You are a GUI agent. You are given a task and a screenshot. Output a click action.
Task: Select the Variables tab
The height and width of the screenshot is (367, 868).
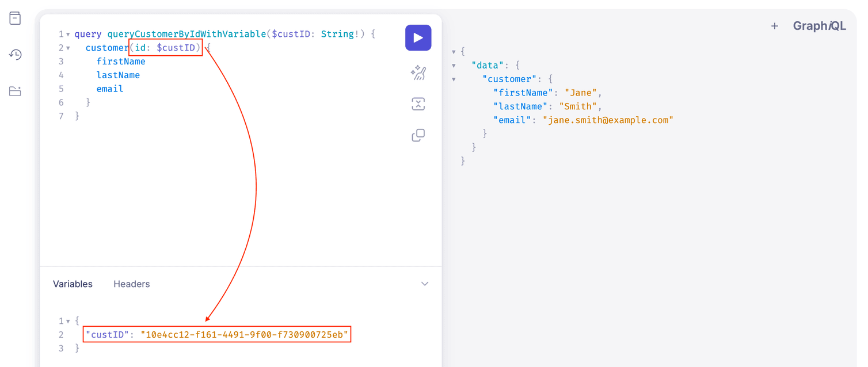click(x=73, y=284)
